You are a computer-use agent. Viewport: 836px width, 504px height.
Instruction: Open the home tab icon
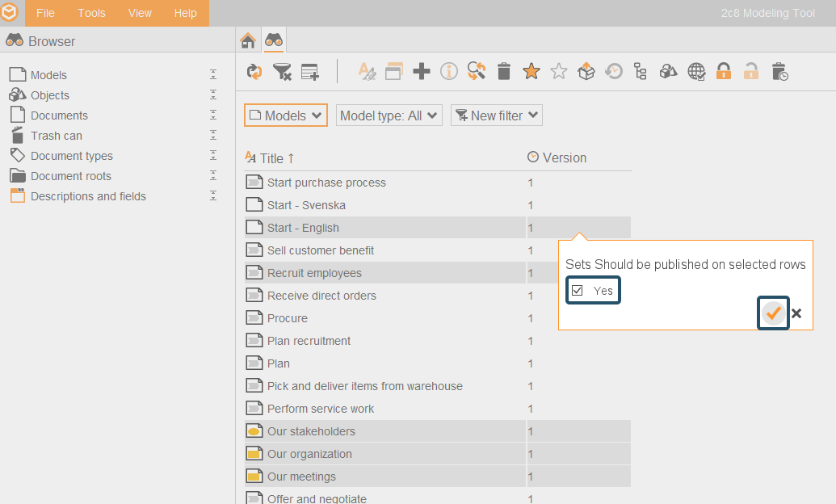point(247,40)
